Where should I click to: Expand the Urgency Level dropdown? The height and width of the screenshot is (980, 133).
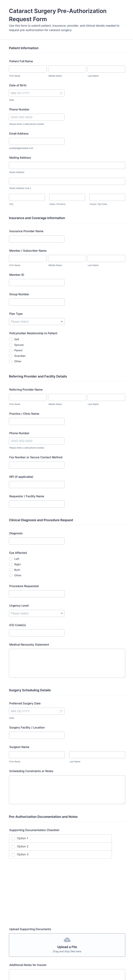(x=37, y=613)
